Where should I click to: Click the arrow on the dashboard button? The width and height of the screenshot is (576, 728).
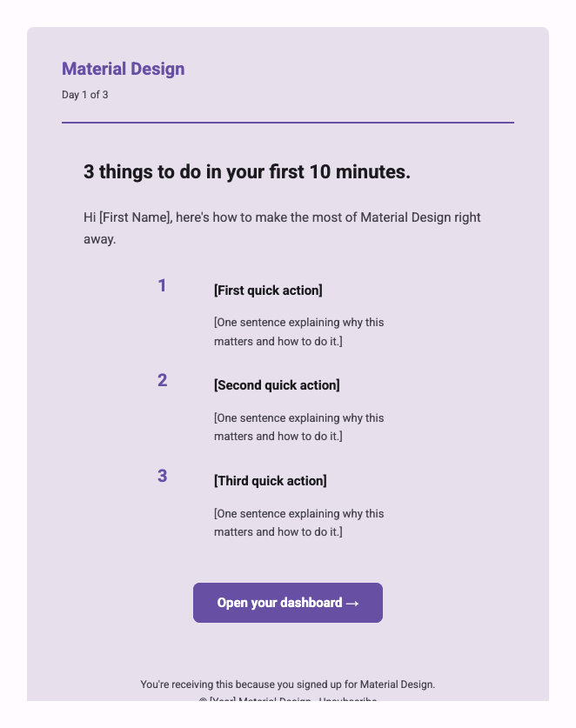tap(352, 603)
